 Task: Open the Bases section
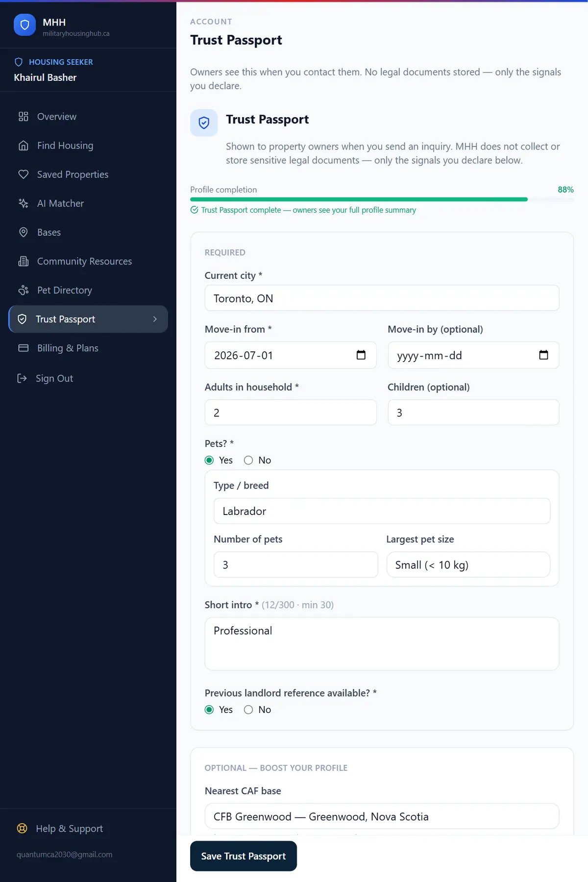88,232
